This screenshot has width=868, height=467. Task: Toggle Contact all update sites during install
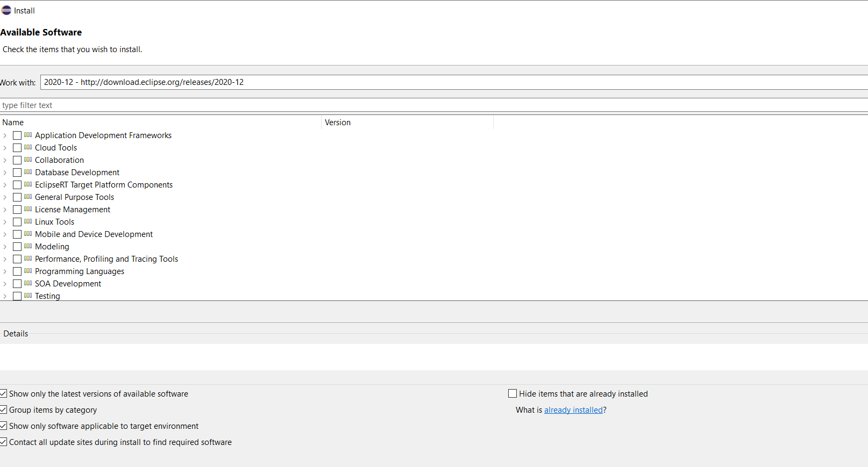[3, 442]
